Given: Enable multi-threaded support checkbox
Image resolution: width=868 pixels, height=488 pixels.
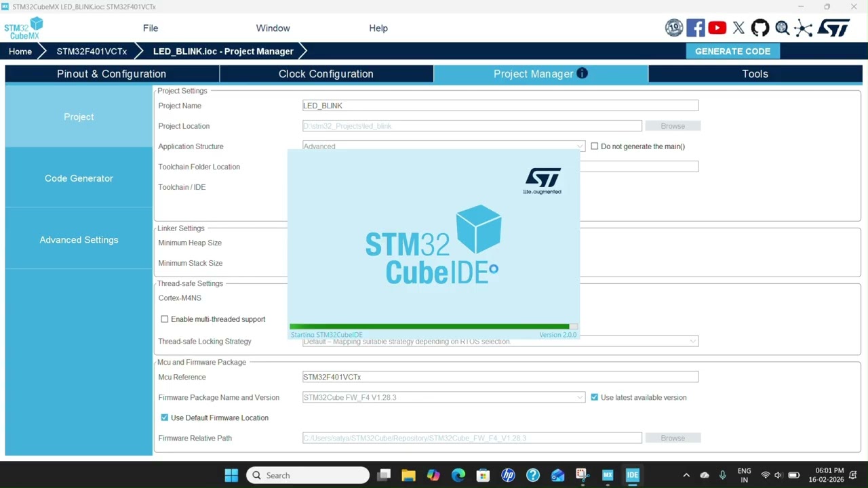Looking at the screenshot, I should tap(165, 319).
